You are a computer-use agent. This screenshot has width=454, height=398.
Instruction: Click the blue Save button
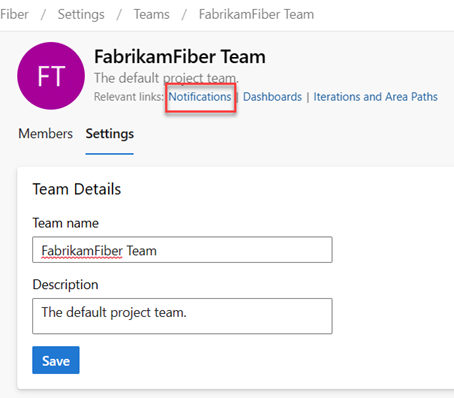coord(56,360)
